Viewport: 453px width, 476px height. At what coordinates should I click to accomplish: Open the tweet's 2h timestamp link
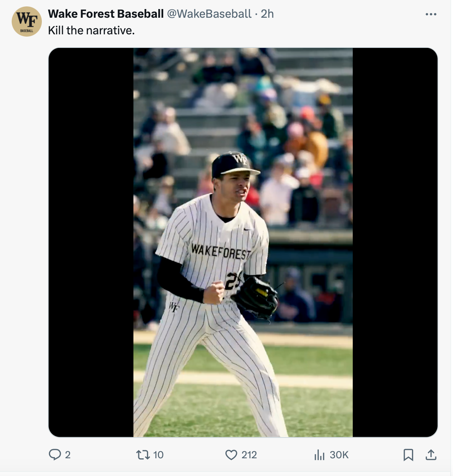(x=267, y=14)
